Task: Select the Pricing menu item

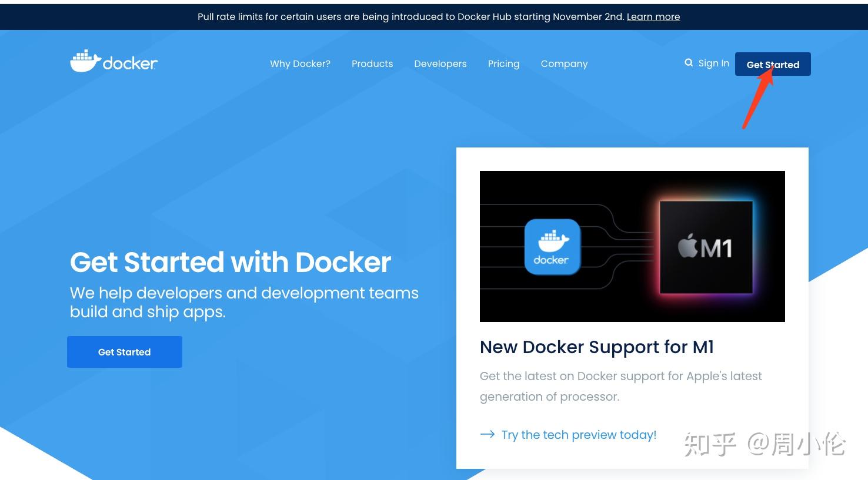Action: [503, 63]
